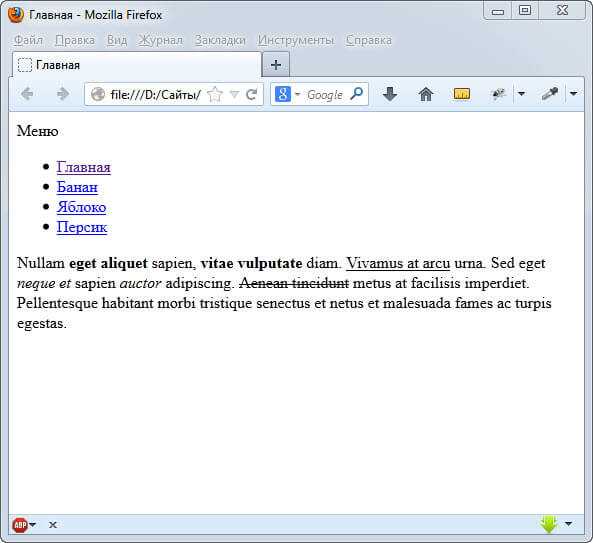The width and height of the screenshot is (593, 543).
Task: Follow the Персик link
Action: (x=82, y=227)
